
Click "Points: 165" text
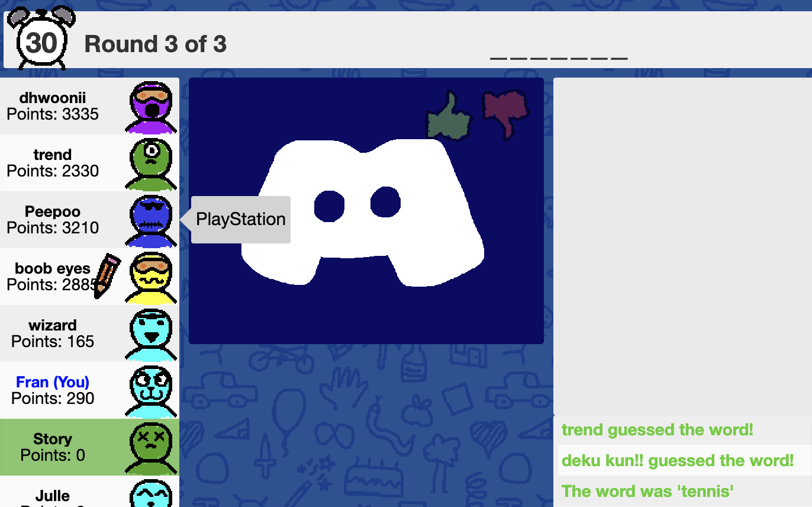[53, 342]
